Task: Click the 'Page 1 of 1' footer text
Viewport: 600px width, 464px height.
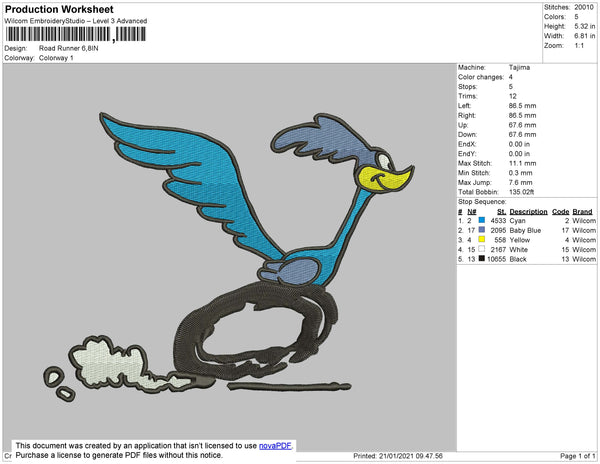Action: pos(577,456)
